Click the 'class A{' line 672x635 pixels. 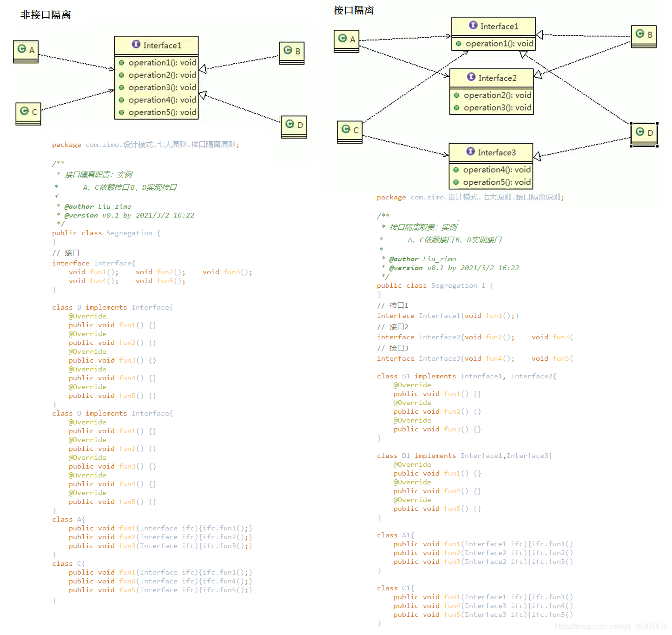pos(68,519)
